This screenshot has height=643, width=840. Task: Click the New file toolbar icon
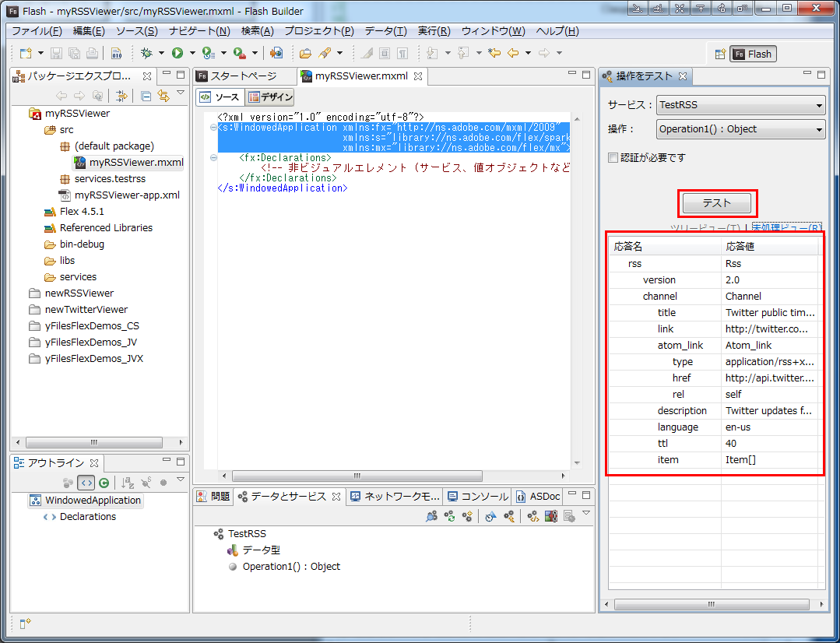(26, 52)
